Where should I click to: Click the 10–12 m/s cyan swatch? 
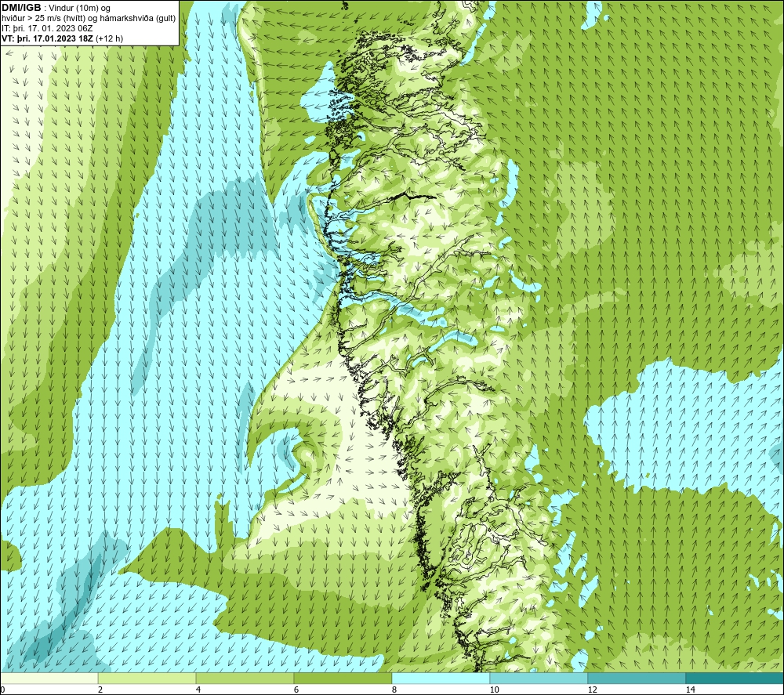point(539,678)
